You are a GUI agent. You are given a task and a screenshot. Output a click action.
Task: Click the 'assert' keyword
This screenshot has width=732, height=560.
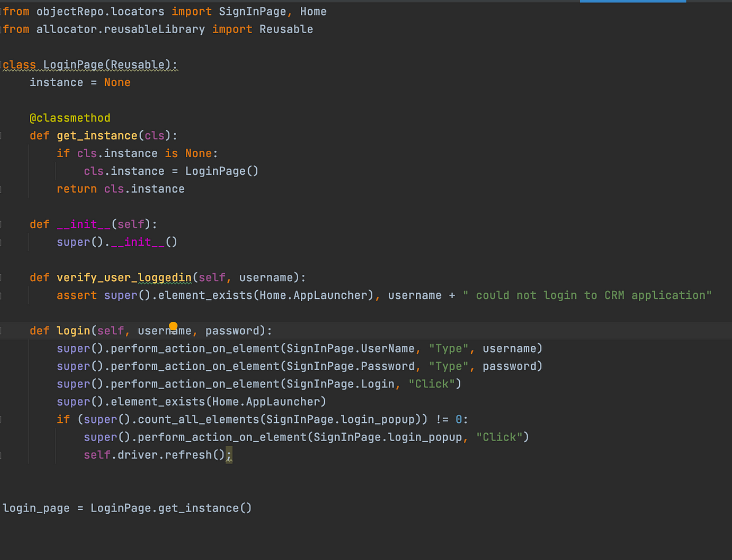click(x=77, y=295)
